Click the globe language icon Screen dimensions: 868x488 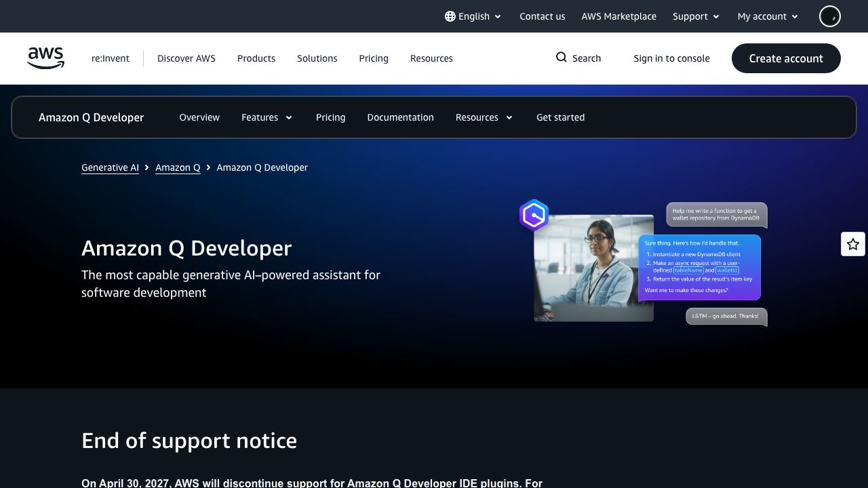click(450, 16)
